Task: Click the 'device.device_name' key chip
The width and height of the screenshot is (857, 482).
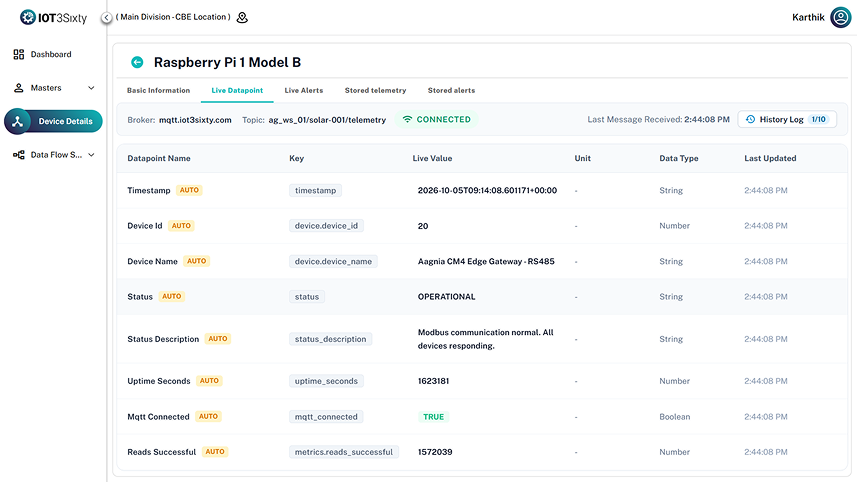Action: click(333, 261)
